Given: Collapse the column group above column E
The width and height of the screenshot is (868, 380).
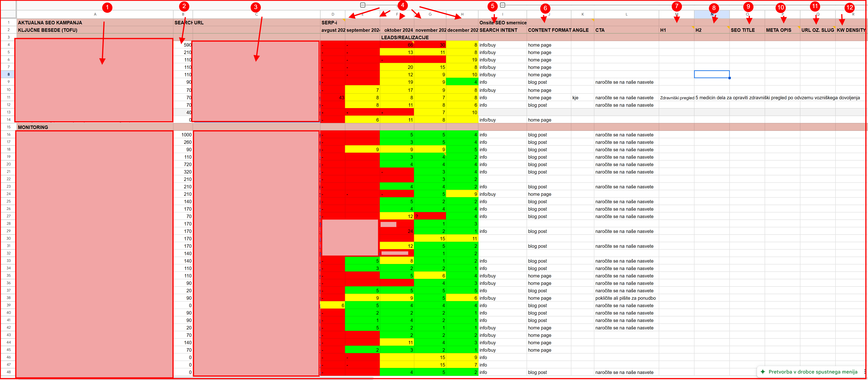Looking at the screenshot, I should pos(363,5).
